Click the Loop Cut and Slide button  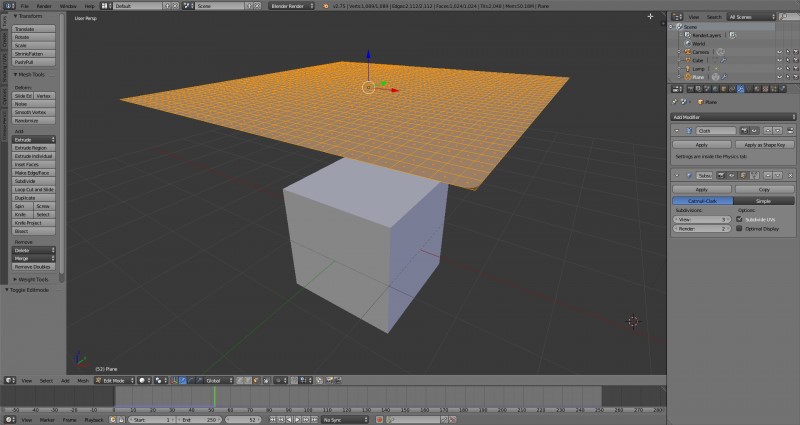34,189
